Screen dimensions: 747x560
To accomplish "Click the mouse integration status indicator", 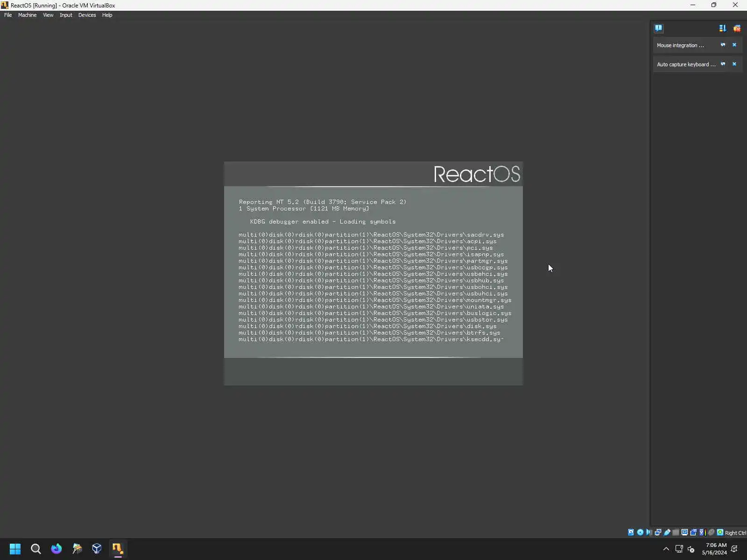I will coord(711,532).
